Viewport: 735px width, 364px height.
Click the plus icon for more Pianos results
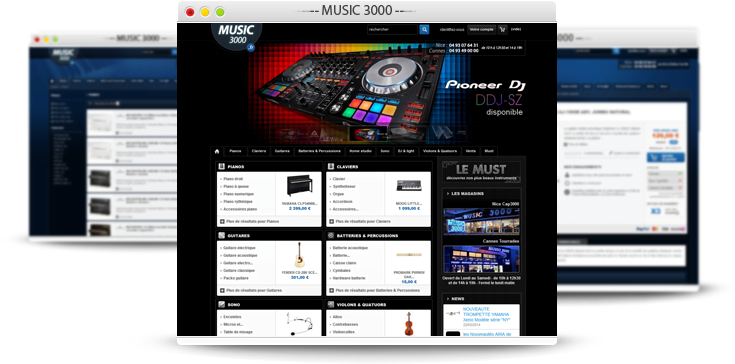click(x=222, y=221)
